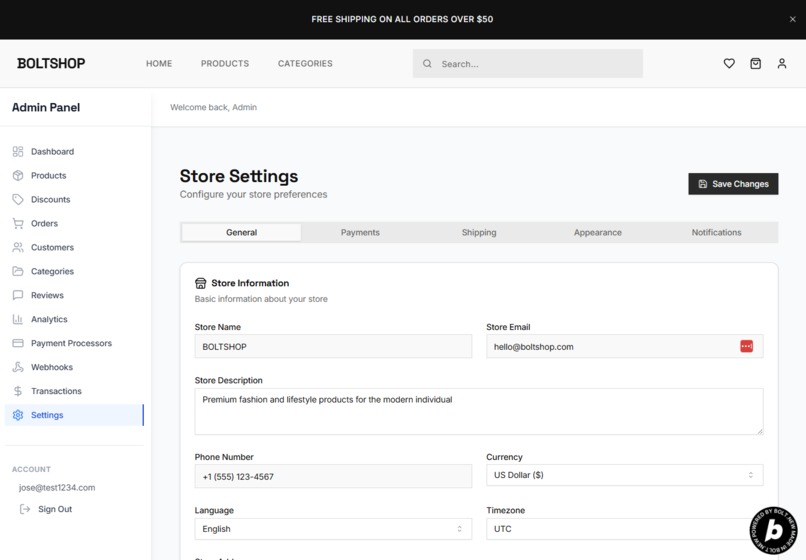Switch to the Notifications tab
The width and height of the screenshot is (806, 560).
(x=717, y=232)
